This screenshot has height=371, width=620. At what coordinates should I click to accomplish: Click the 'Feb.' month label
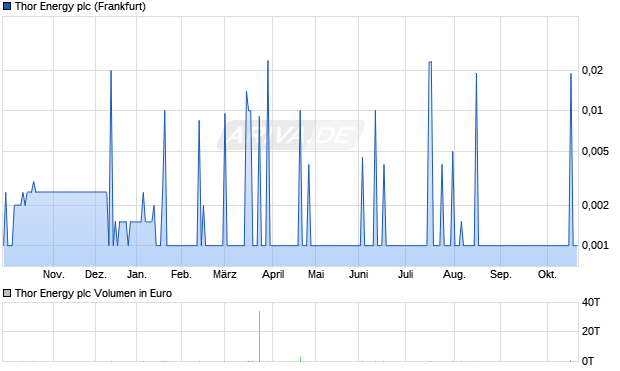click(181, 274)
